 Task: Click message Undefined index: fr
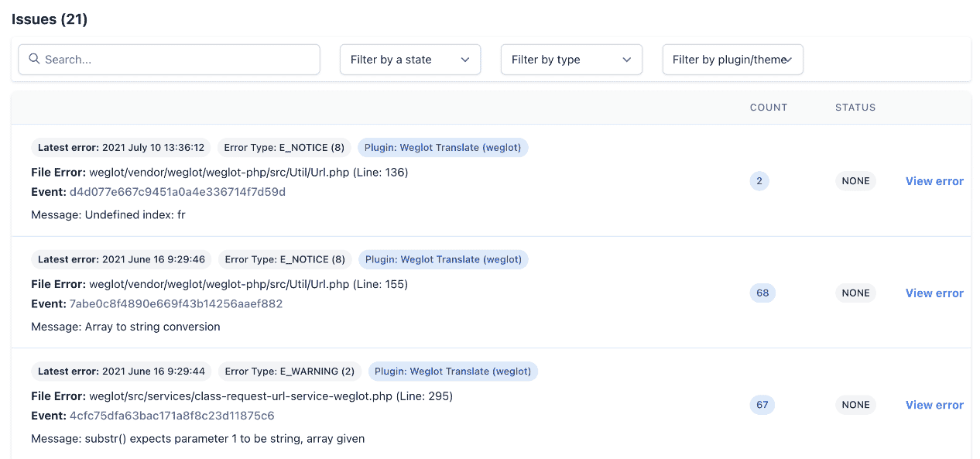[x=108, y=214]
